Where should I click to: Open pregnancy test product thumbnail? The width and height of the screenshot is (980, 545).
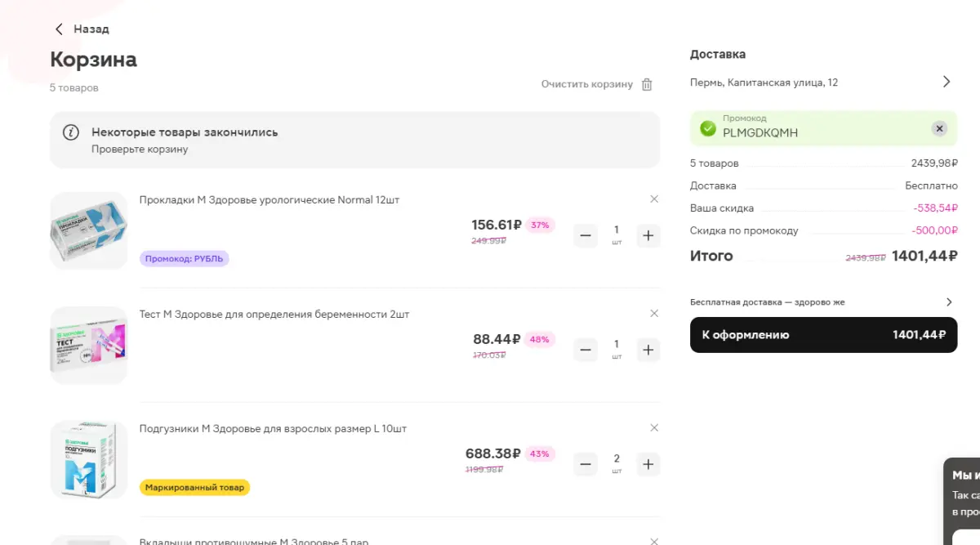89,345
